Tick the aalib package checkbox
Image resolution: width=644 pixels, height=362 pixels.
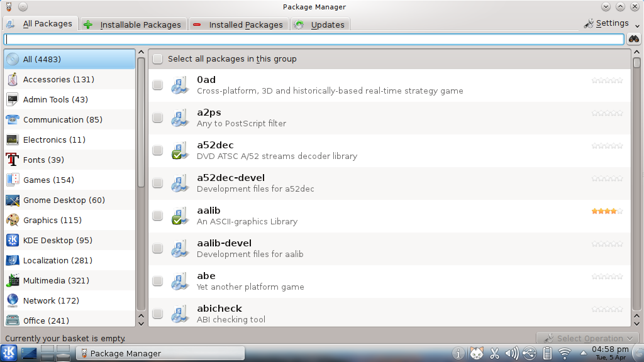[x=158, y=216]
